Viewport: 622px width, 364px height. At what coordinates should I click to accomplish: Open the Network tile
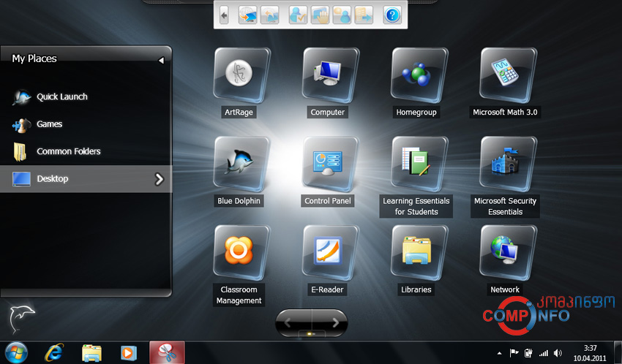pos(508,253)
